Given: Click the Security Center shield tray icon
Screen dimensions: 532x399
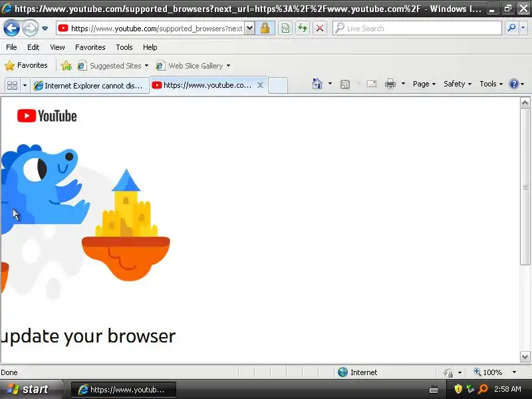Looking at the screenshot, I should coord(458,389).
